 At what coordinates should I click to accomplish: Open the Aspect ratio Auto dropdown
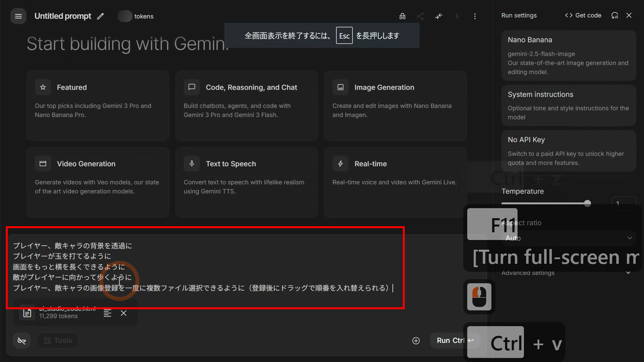coord(569,238)
